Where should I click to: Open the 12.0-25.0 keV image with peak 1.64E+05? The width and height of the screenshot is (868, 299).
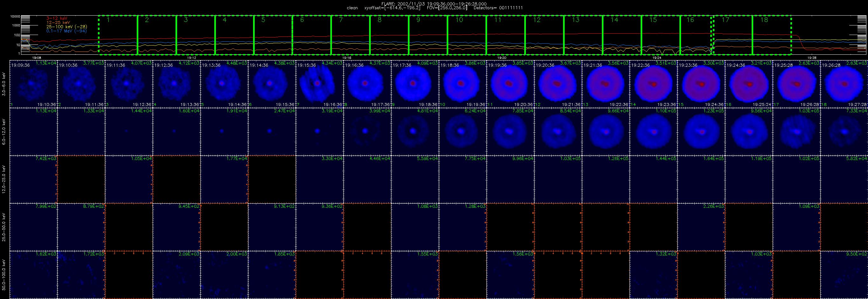coord(701,179)
